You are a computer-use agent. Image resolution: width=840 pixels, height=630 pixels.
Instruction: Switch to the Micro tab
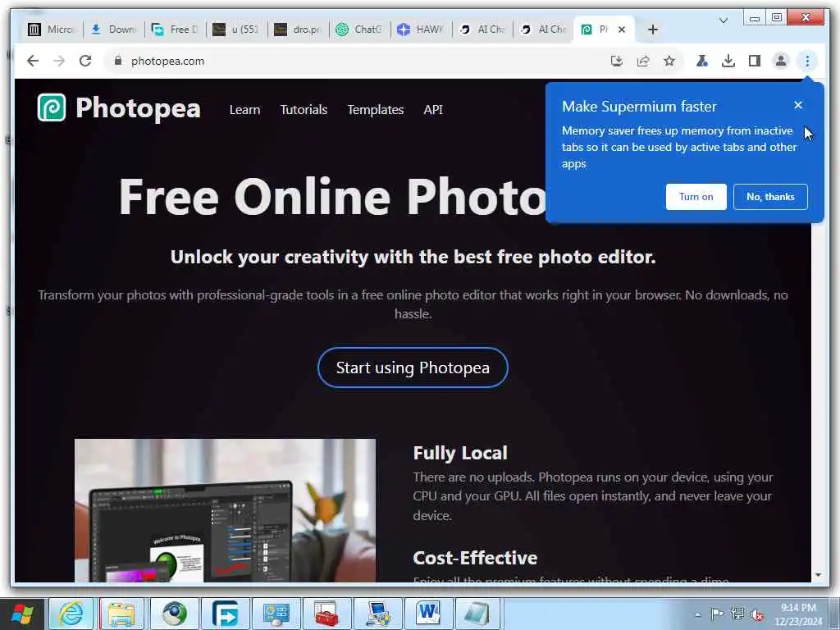point(52,30)
